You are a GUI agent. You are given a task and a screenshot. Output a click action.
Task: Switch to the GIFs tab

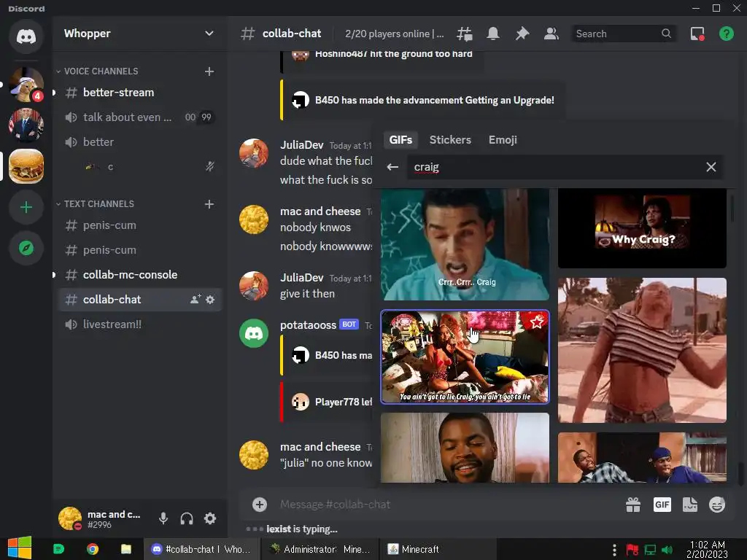(x=400, y=140)
